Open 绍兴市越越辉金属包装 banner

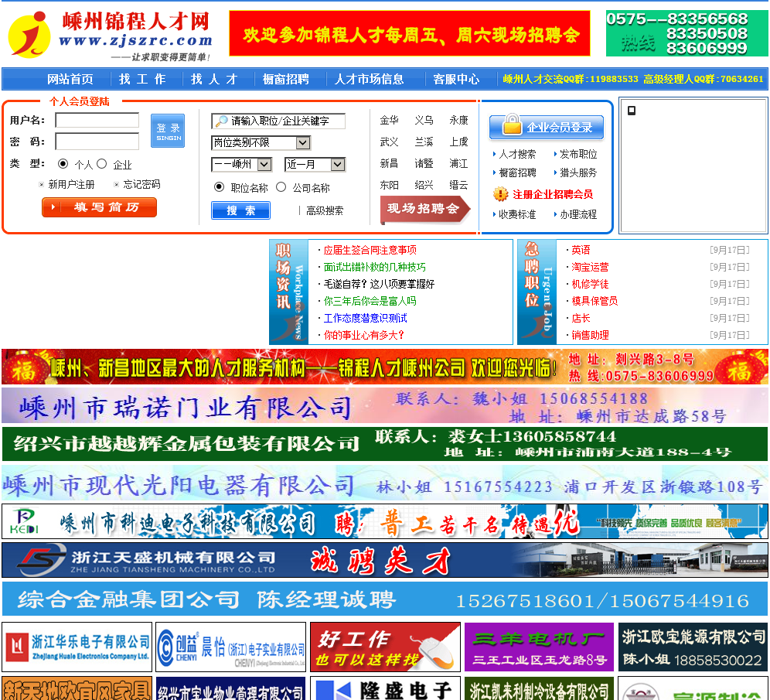tap(385, 443)
